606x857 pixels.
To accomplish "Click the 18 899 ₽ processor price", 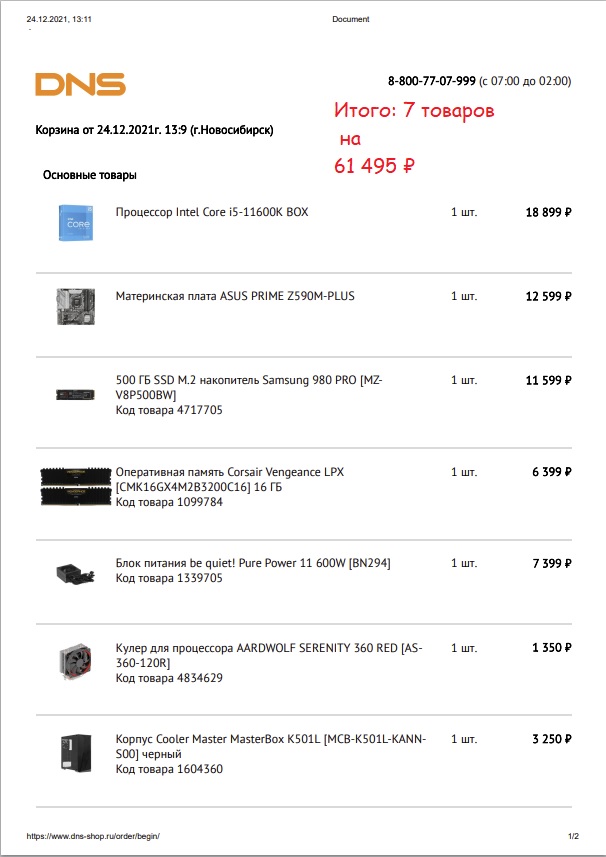I will coord(549,213).
